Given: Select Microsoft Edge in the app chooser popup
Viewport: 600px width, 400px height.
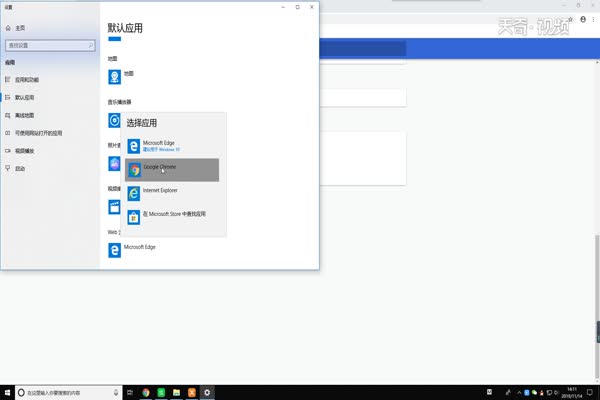Looking at the screenshot, I should click(x=172, y=146).
